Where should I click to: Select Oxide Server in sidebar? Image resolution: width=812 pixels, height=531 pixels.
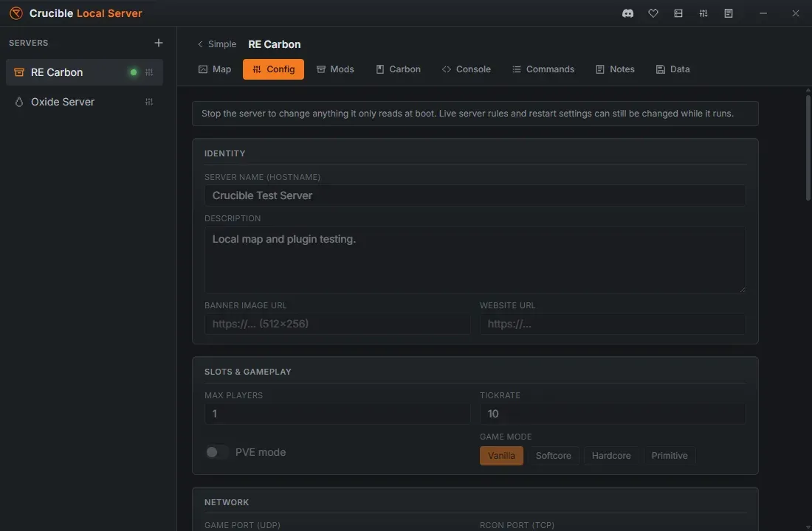[84, 102]
